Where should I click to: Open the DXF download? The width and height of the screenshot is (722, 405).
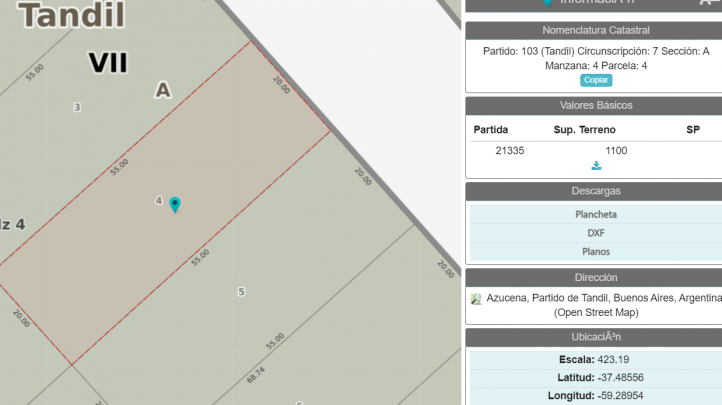pos(596,233)
